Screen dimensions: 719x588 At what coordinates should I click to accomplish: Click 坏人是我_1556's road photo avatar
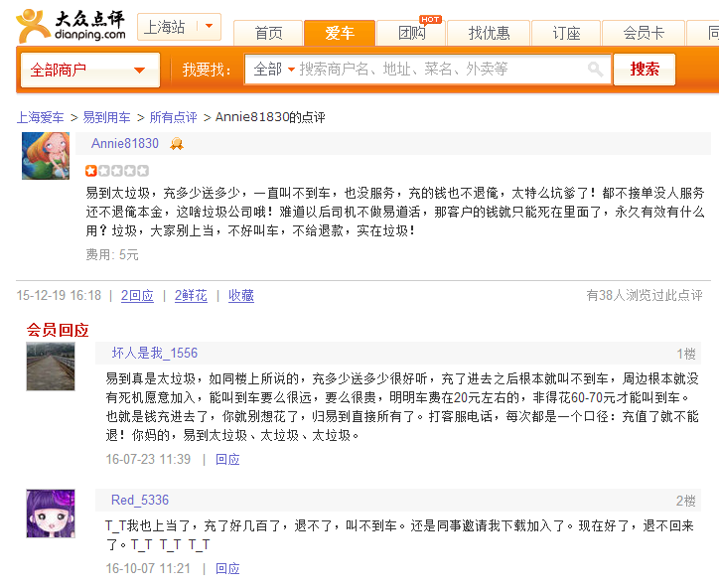coord(51,367)
